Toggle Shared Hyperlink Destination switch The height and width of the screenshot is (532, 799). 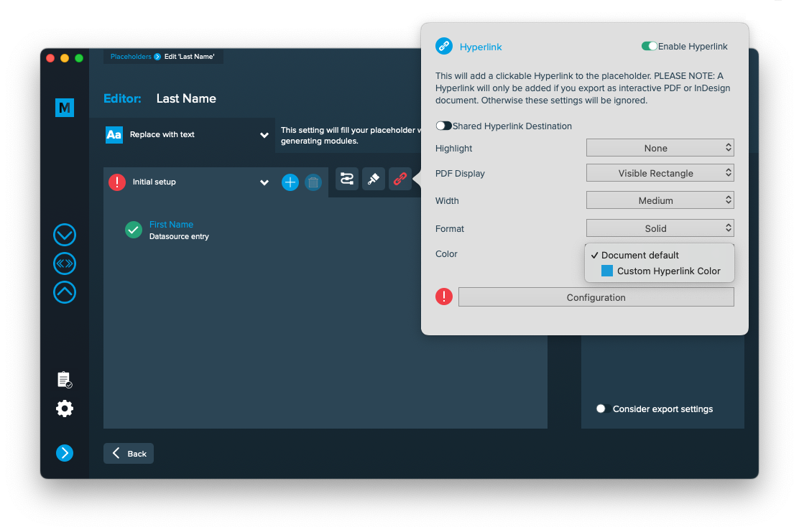click(444, 126)
